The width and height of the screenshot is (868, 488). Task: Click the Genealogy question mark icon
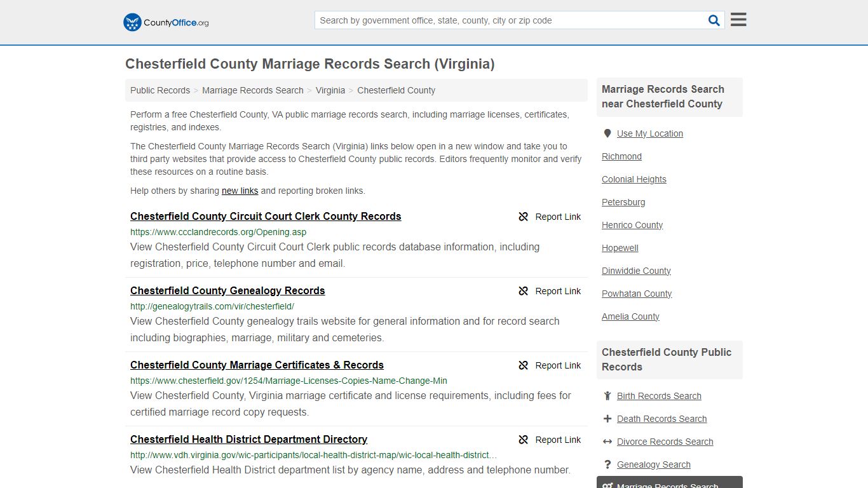tap(607, 464)
